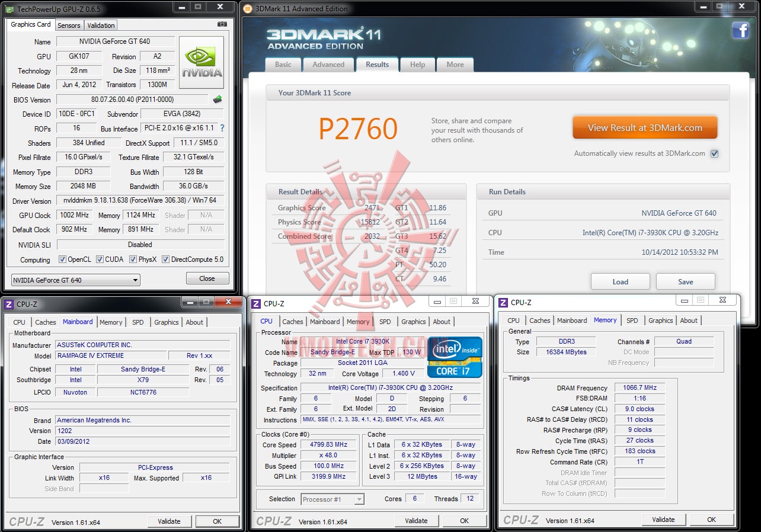Open Graphics tab in CPU-Z Memory window
This screenshot has width=761, height=532.
pyautogui.click(x=661, y=321)
